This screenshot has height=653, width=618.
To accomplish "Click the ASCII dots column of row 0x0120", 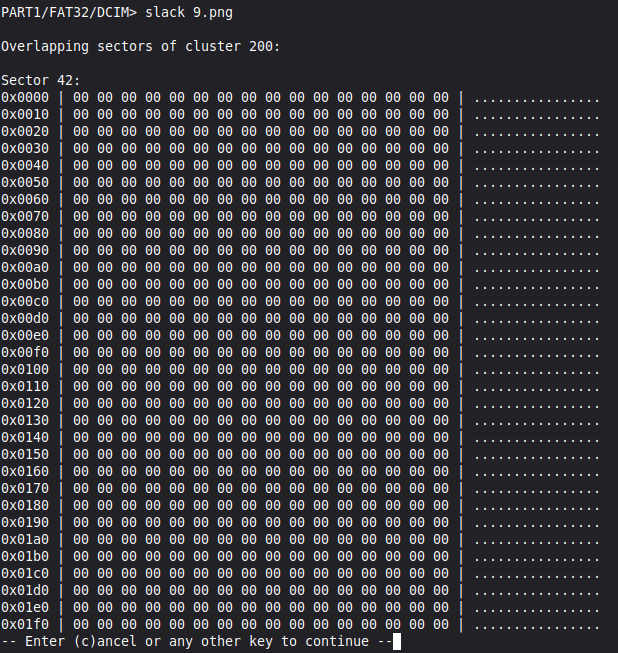I will click(x=537, y=406).
